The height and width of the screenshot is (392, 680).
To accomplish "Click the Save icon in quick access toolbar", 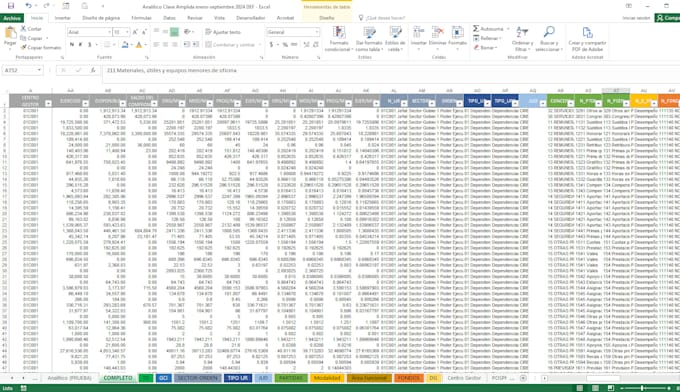I will [x=11, y=6].
